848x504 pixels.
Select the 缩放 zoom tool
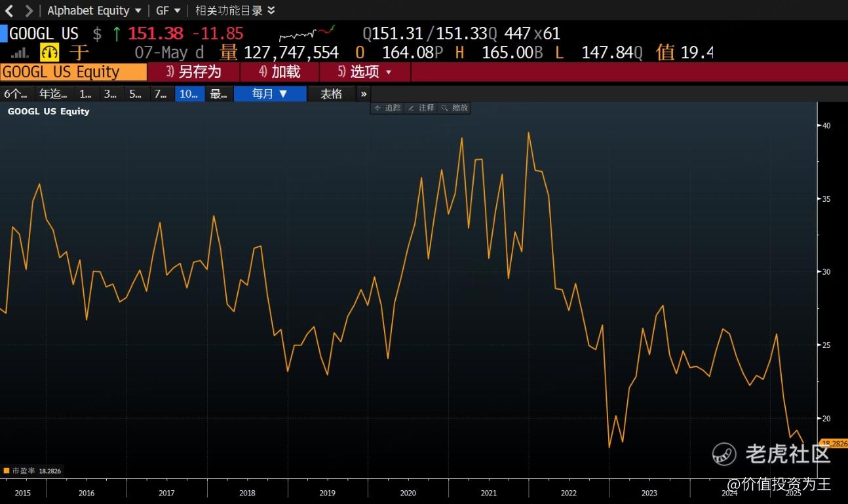click(454, 107)
